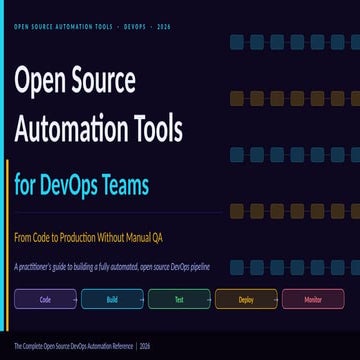The image size is (360, 360).
Task: Click the 'OPEN SOURCE AUTOMATION TOOLS' header label
Action: tap(63, 27)
